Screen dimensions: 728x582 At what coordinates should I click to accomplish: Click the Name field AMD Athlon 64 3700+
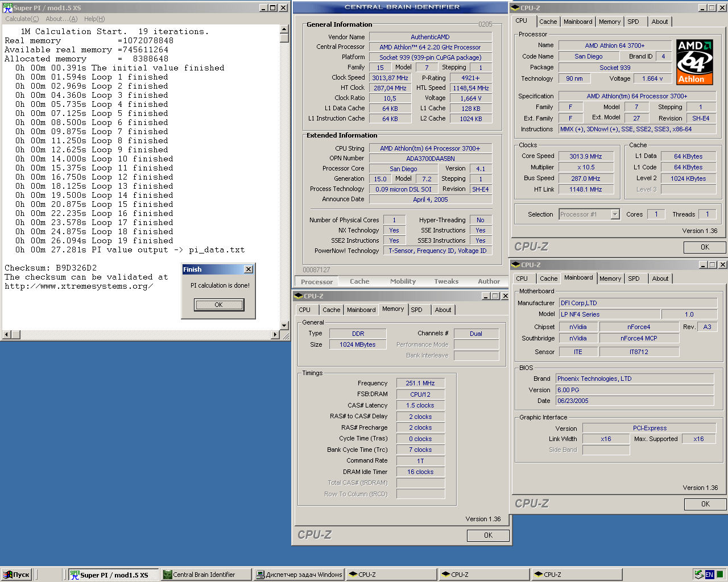pyautogui.click(x=615, y=45)
